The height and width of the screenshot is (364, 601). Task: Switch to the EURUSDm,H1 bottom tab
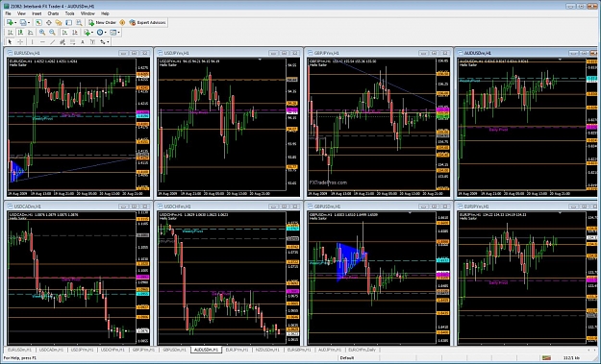19,350
